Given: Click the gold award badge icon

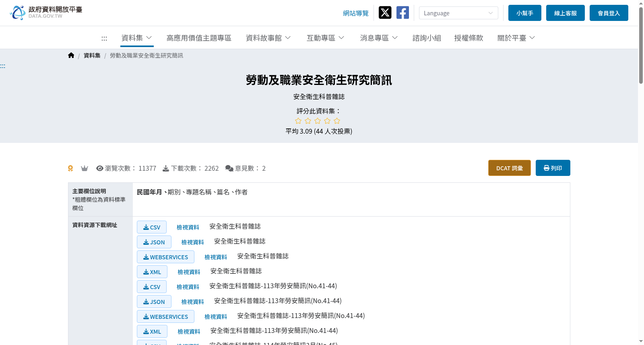Looking at the screenshot, I should (x=70, y=168).
